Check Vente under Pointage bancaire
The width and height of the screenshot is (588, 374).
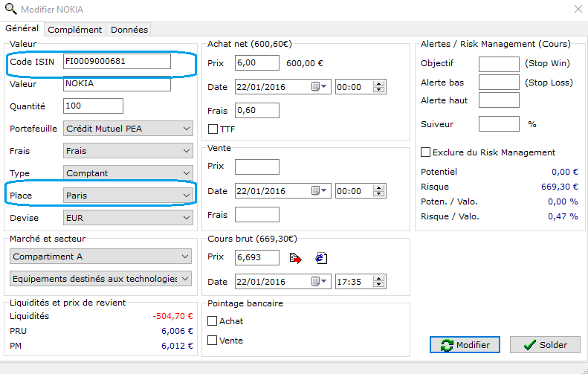pos(213,341)
